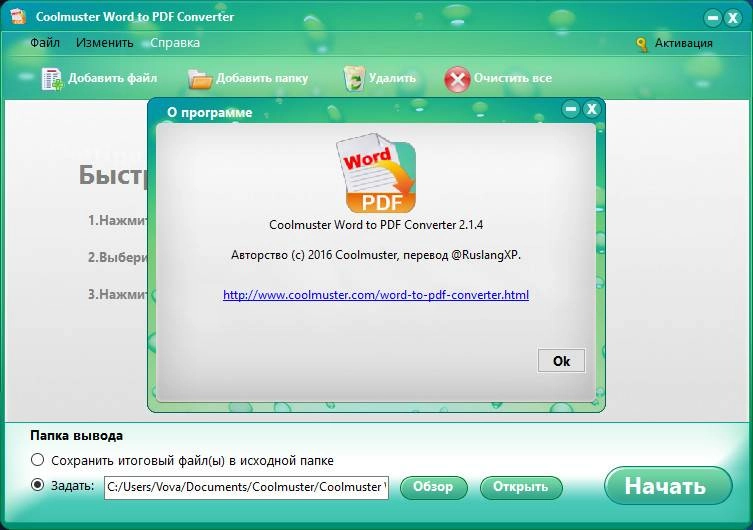Click the Добавить файл toolbar label
The height and width of the screenshot is (530, 753).
112,78
